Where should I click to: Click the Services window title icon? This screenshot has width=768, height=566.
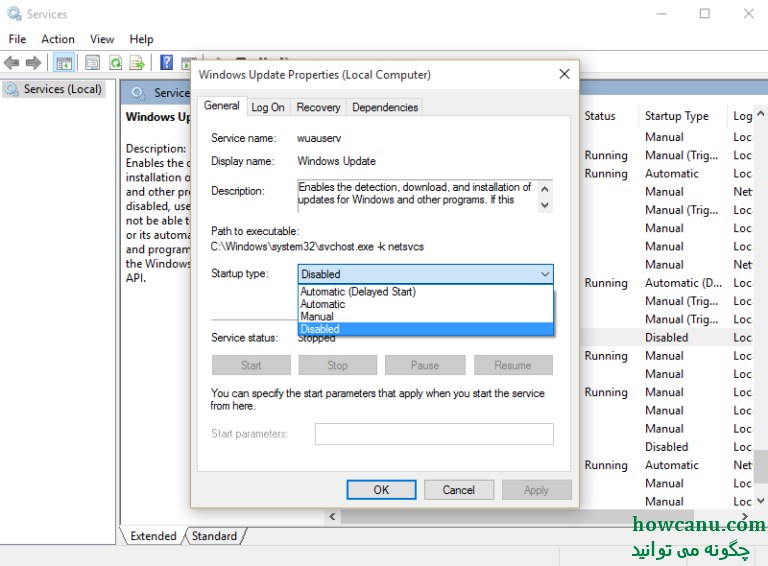point(14,14)
